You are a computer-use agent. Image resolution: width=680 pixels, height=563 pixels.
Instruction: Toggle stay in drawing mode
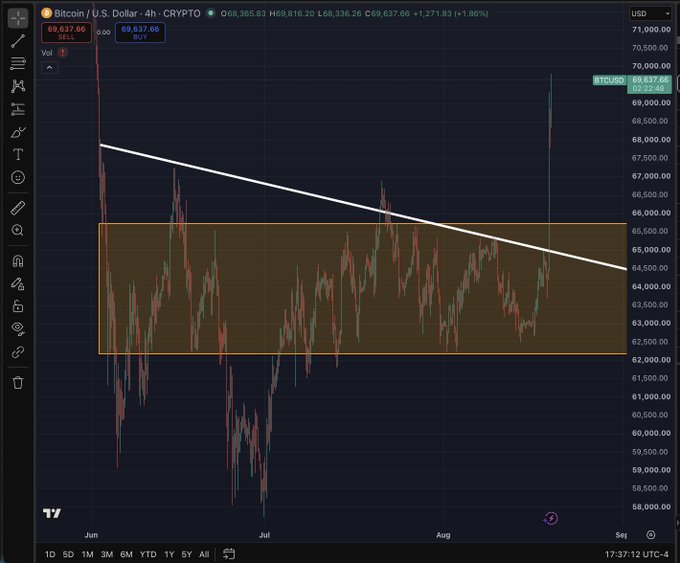pos(18,284)
